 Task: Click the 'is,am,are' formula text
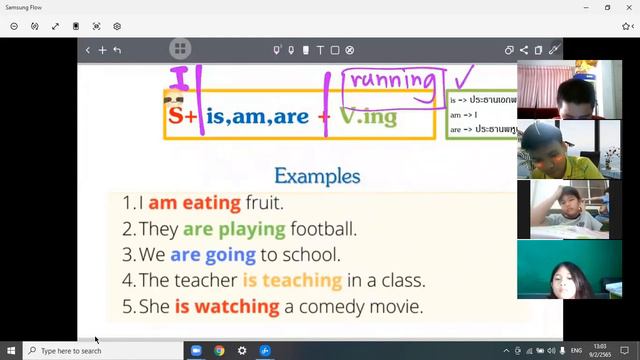point(258,117)
